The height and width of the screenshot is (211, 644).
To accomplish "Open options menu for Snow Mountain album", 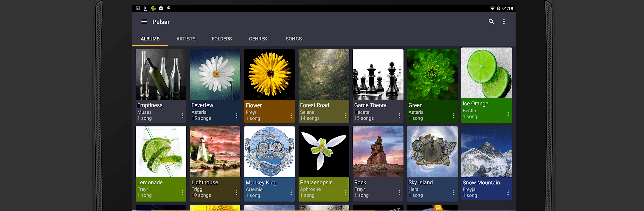I will 508,193.
